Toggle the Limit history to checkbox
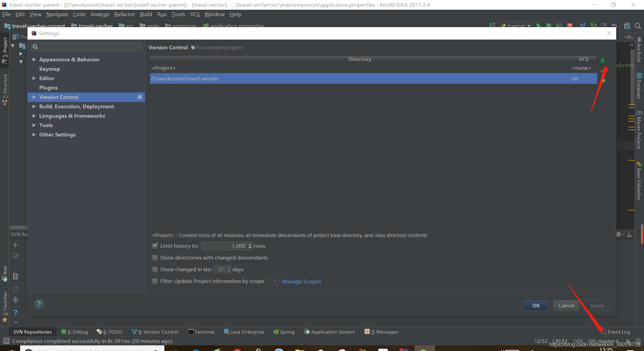This screenshot has height=351, width=644. coord(155,246)
